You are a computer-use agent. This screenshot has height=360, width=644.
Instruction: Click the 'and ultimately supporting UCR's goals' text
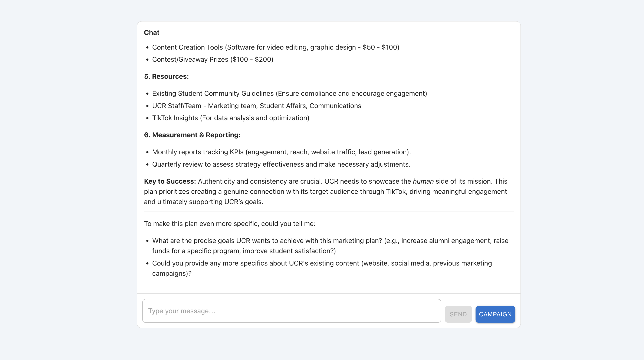tap(204, 202)
